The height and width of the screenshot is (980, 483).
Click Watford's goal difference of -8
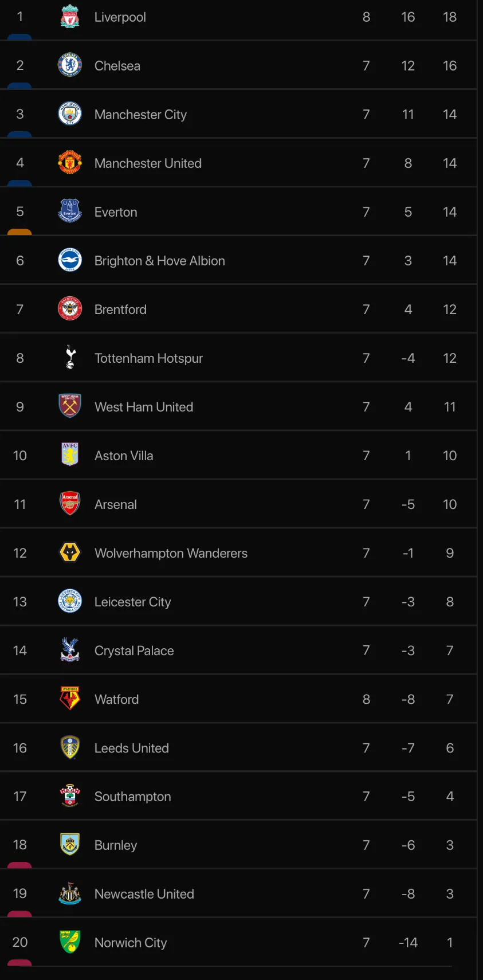point(408,699)
